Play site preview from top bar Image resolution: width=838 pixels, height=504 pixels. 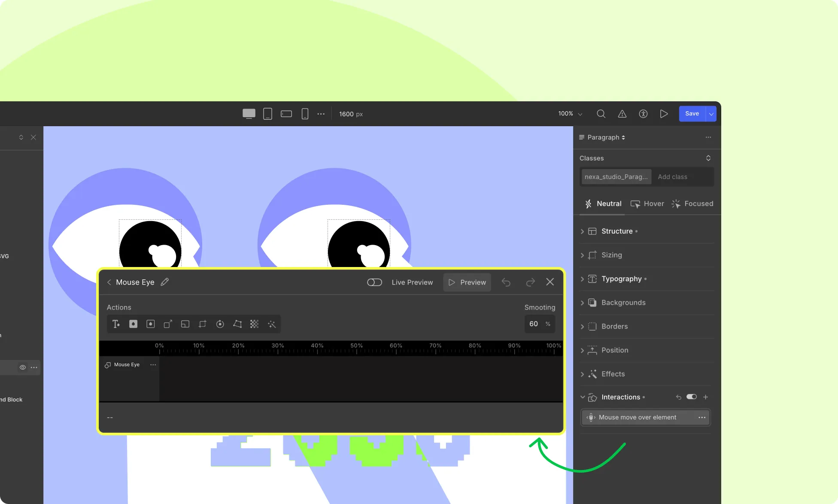coord(664,114)
